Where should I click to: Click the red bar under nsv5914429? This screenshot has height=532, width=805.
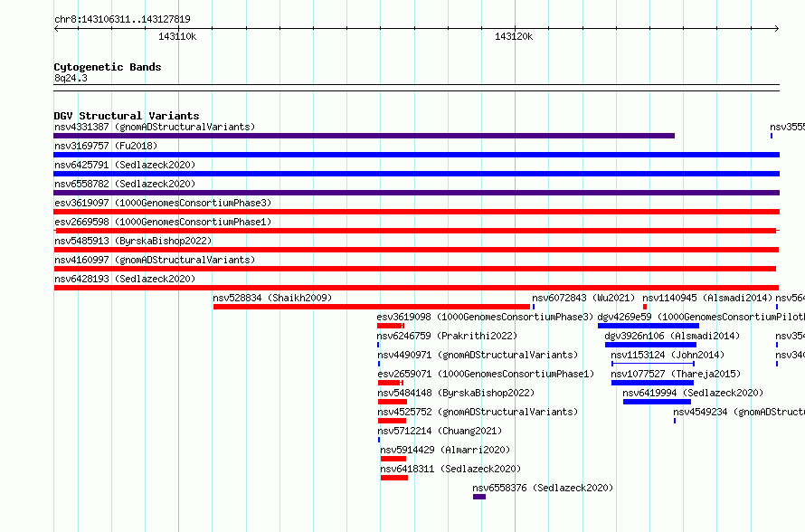[393, 459]
